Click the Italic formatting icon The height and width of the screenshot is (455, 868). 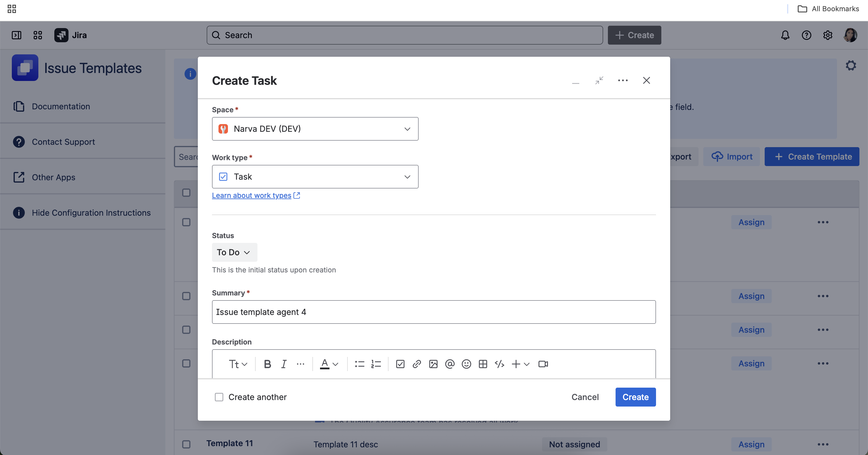(284, 364)
